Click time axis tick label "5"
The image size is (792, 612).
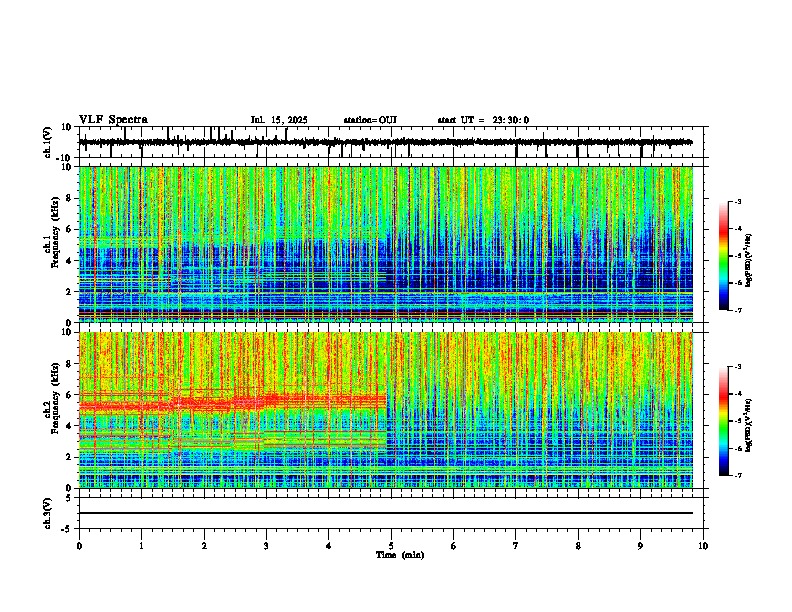391,546
